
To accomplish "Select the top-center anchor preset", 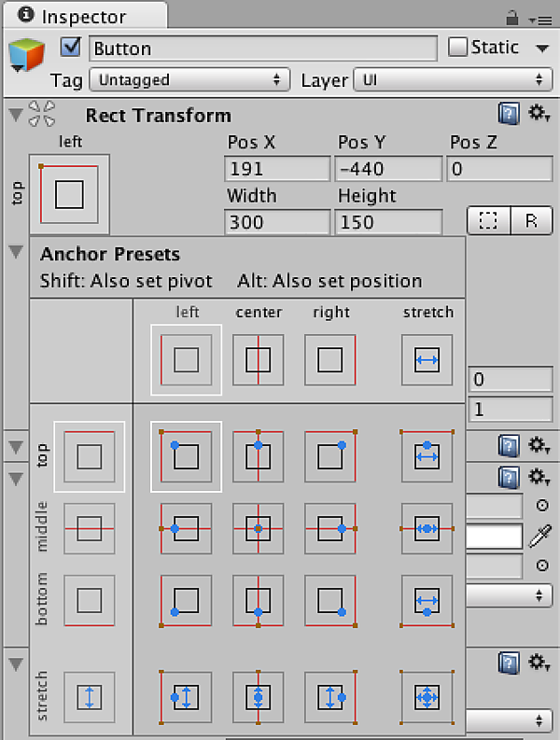I will (258, 455).
